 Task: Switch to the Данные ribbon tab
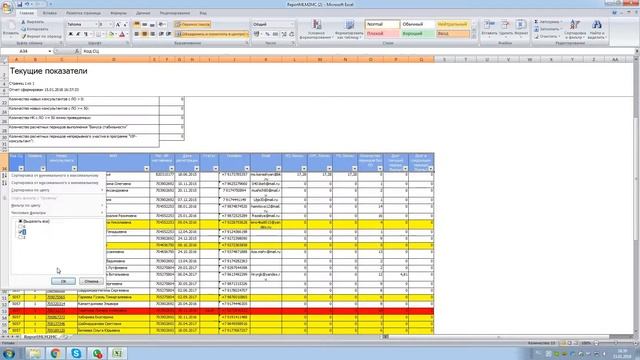(143, 13)
